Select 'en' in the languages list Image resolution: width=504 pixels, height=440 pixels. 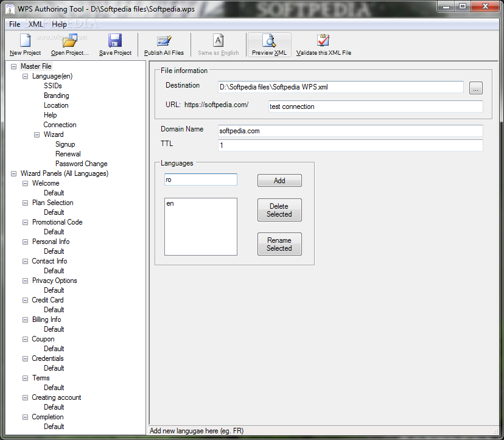170,203
